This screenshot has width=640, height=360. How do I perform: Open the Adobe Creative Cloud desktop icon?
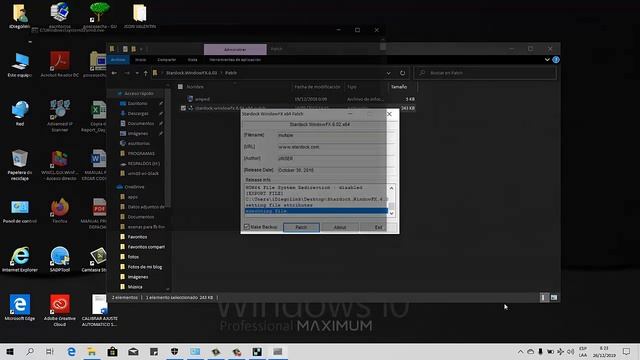click(60, 310)
